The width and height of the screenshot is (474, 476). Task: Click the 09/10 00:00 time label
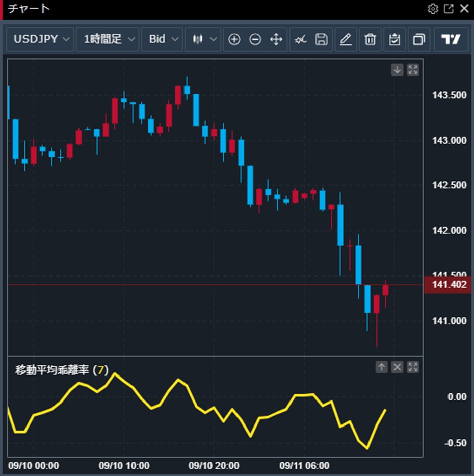[33, 466]
